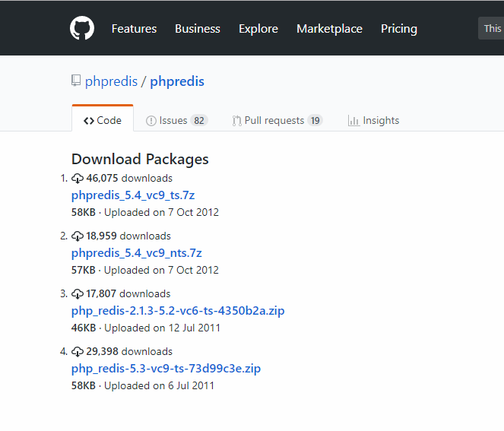The image size is (504, 431).
Task: Click the repository book icon
Action: [76, 81]
